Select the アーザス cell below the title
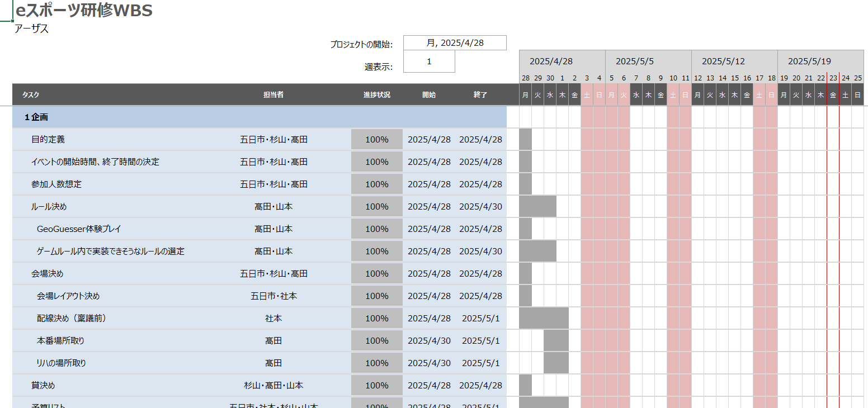Image resolution: width=868 pixels, height=408 pixels. coord(32,29)
